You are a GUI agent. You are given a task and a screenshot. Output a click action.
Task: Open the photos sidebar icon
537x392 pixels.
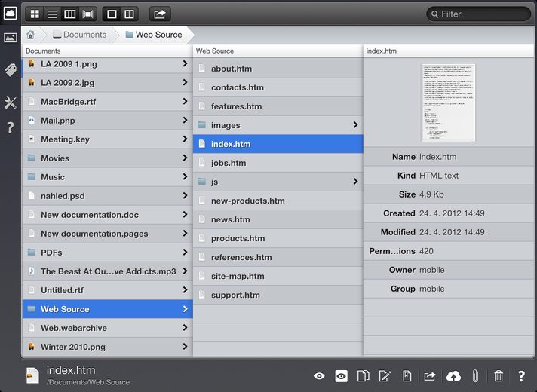click(x=11, y=38)
